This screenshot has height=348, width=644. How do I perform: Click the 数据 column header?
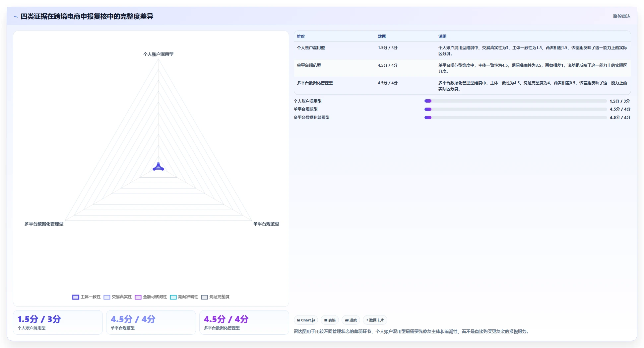coord(382,37)
